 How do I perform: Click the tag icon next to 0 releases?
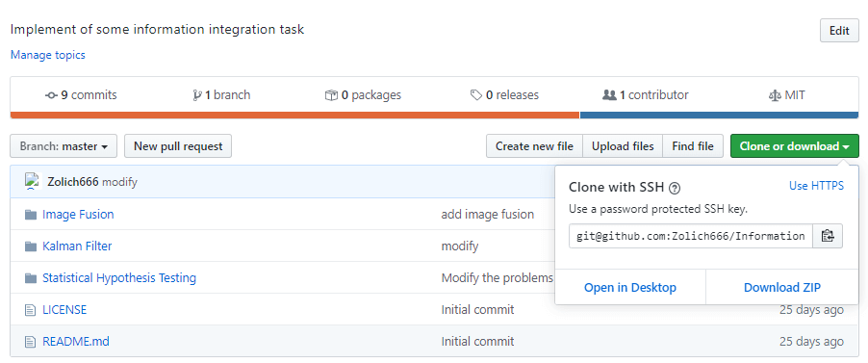(475, 95)
